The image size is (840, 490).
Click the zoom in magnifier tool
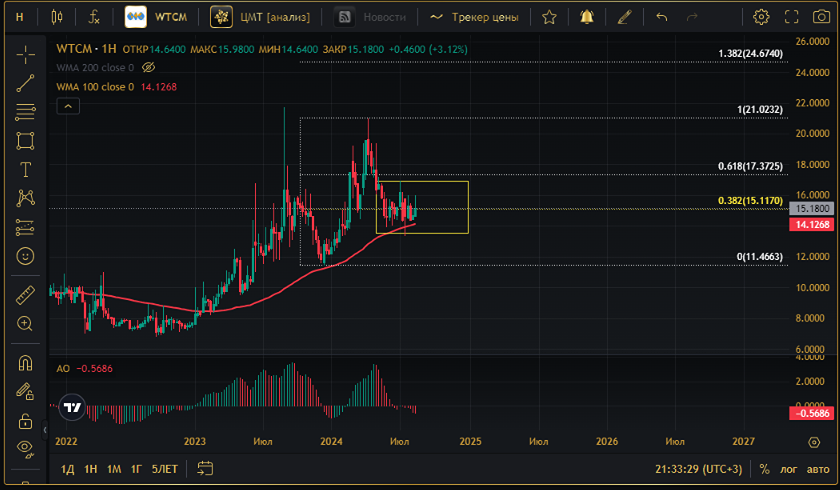tap(25, 323)
